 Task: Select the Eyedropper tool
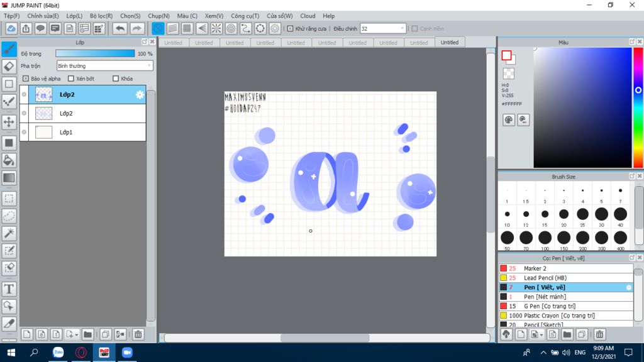(9, 324)
